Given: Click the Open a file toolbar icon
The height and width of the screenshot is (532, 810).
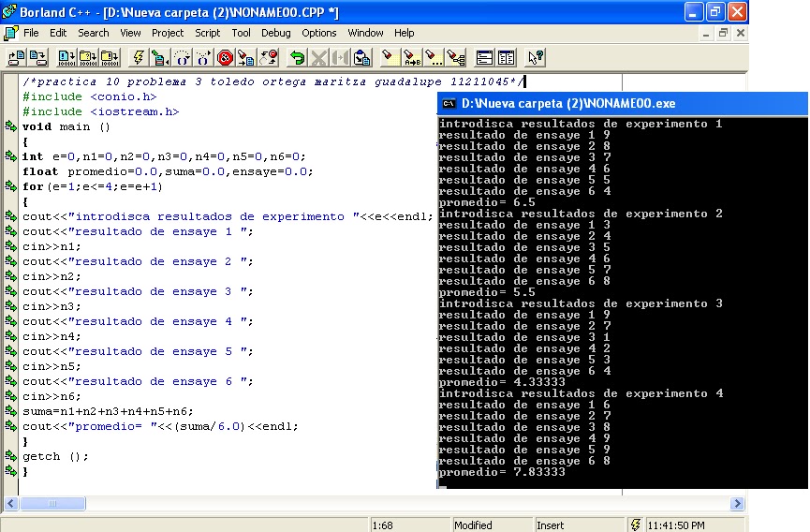Looking at the screenshot, I should (x=17, y=58).
